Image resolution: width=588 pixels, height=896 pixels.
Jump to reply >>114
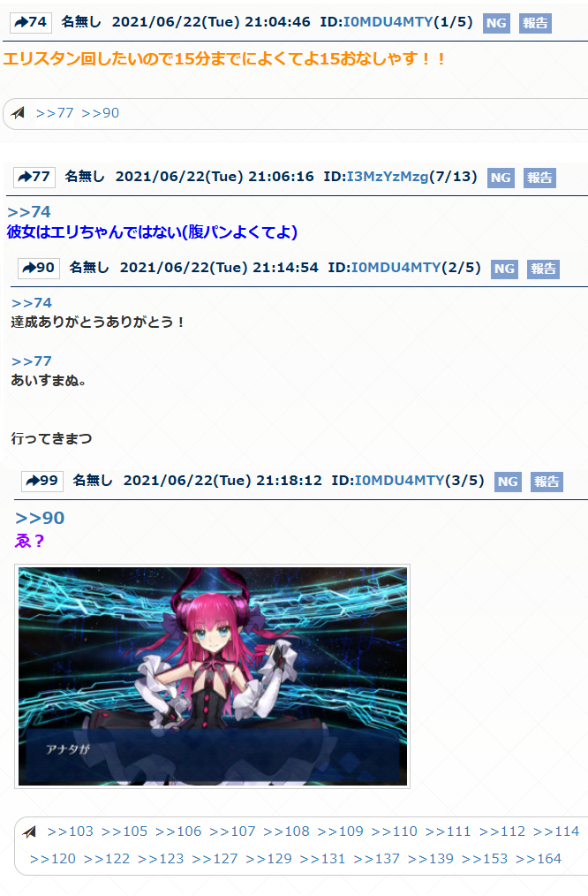coord(556,831)
